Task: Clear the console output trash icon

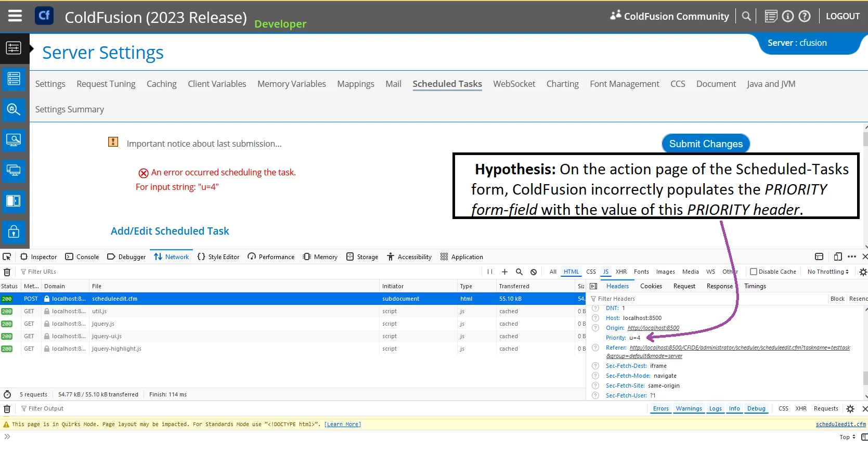Action: (x=7, y=408)
